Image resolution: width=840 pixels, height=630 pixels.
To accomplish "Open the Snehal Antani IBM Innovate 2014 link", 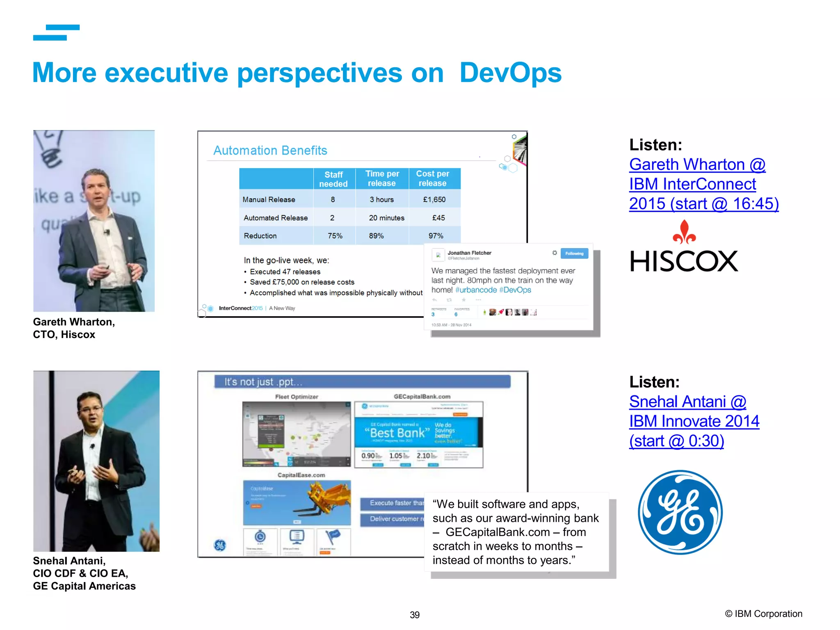I will [x=694, y=421].
